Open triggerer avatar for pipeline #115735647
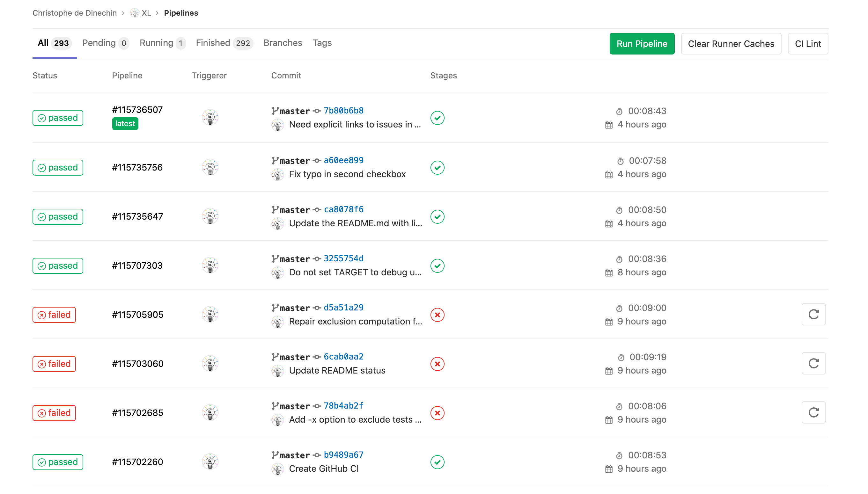Image resolution: width=868 pixels, height=494 pixels. click(210, 216)
